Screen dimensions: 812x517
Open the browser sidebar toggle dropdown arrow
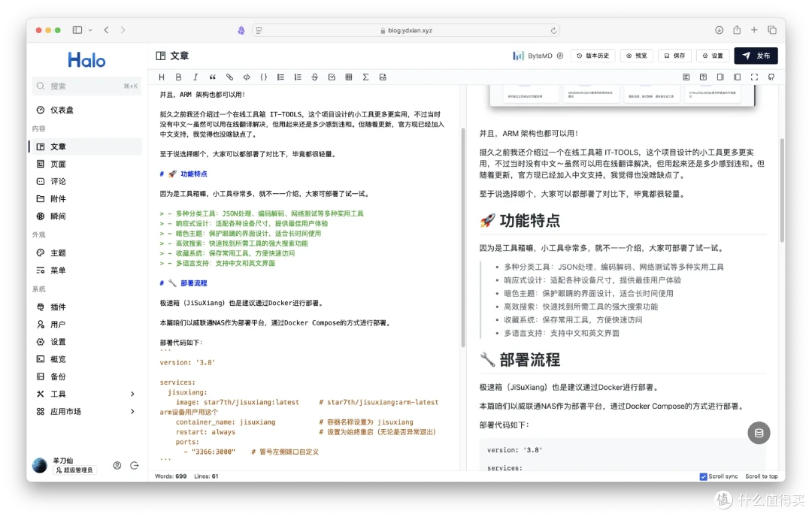click(90, 30)
